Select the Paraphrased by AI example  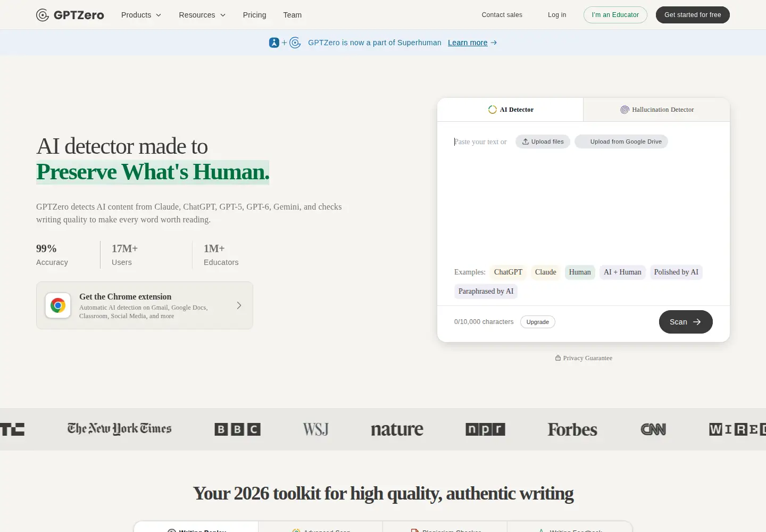point(486,291)
